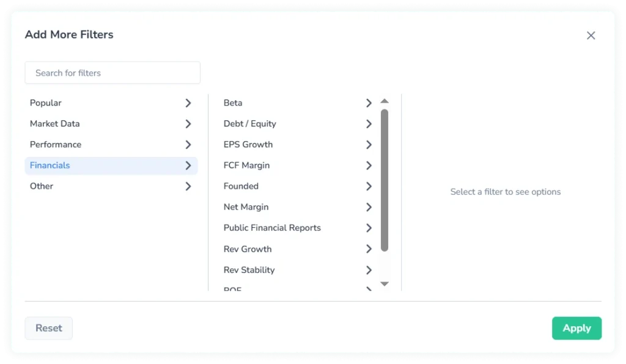Reset all applied filters
The width and height of the screenshot is (626, 364).
48,328
